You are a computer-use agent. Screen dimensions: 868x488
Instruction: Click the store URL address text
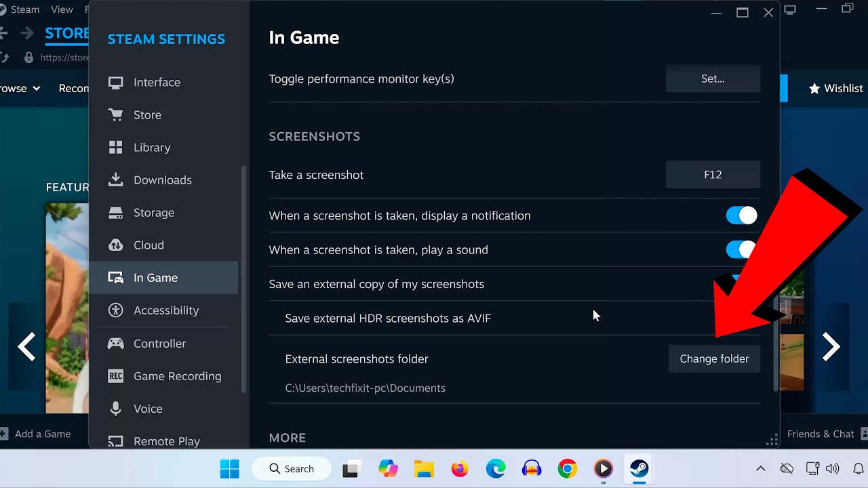tap(64, 58)
